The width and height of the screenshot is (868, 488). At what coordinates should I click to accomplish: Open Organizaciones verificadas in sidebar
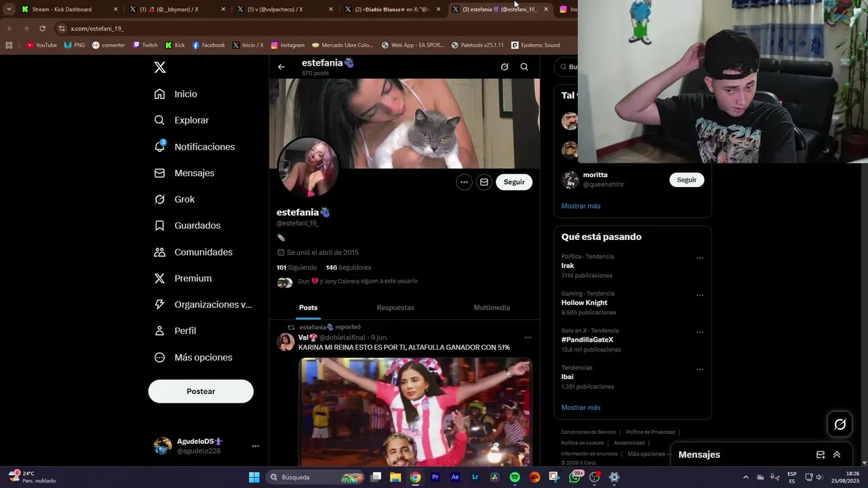[203, 304]
